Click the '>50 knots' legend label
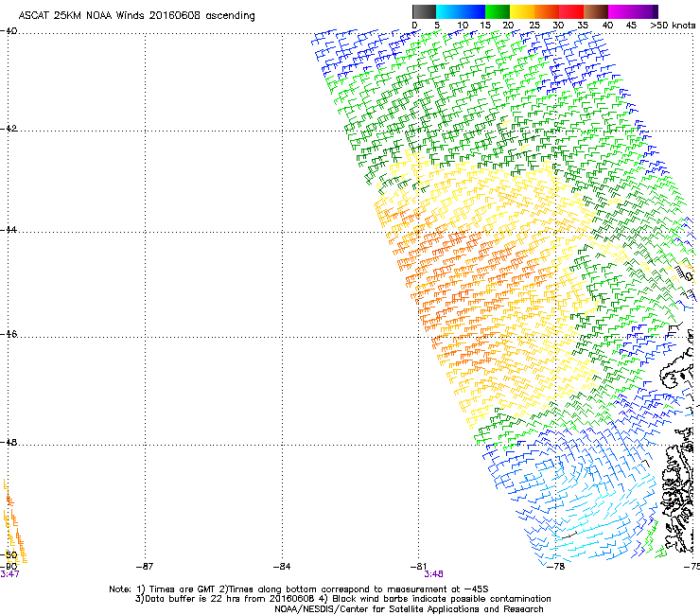 coord(673,25)
